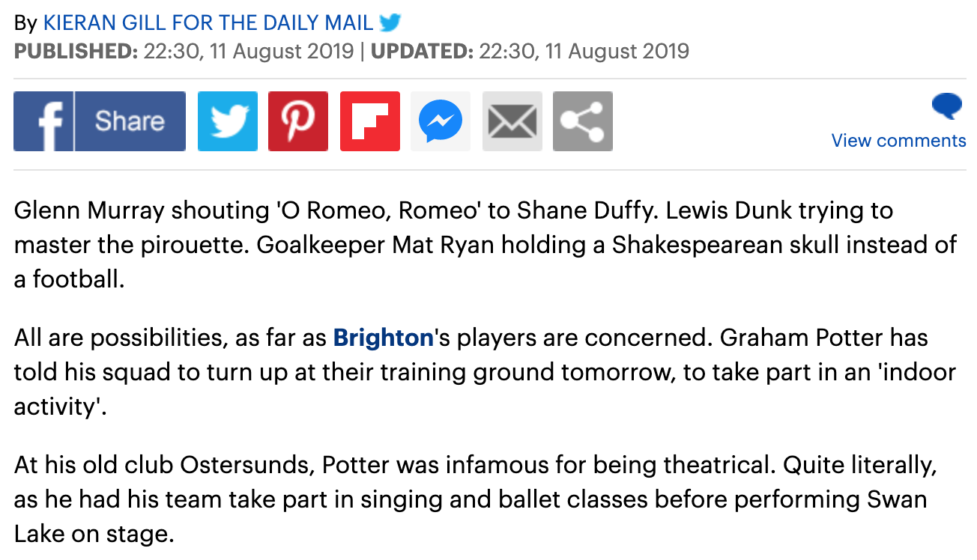Open Kieran Gill author page link
This screenshot has width=977, height=560.
(208, 23)
